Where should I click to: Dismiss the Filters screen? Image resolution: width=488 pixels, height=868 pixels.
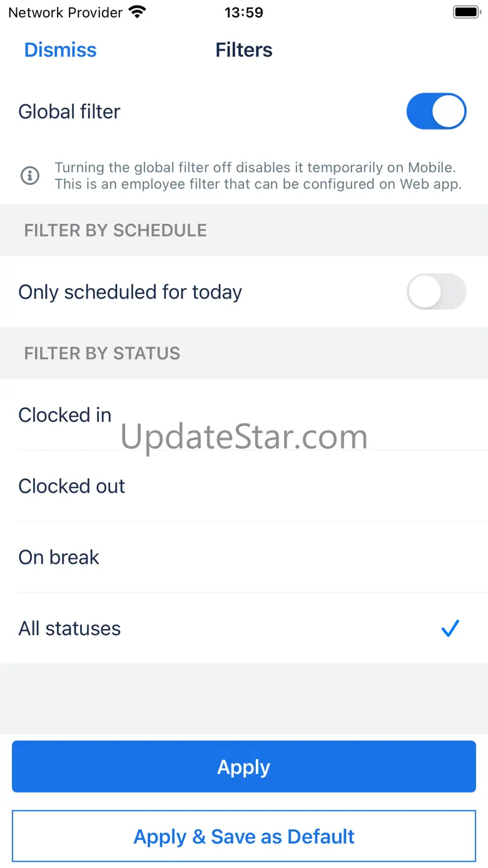(x=60, y=50)
